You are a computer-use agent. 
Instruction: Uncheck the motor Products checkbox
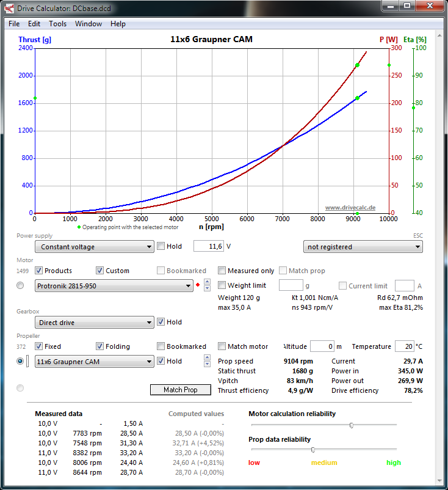[38, 271]
